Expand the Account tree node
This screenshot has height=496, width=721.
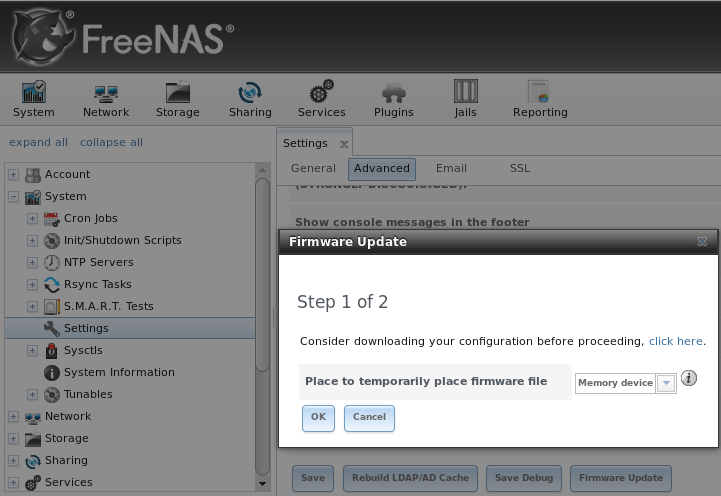click(x=13, y=175)
